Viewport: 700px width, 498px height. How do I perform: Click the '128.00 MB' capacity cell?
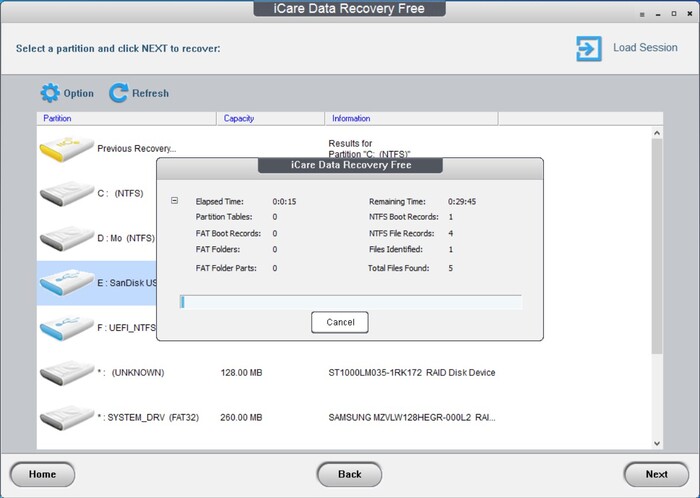241,373
